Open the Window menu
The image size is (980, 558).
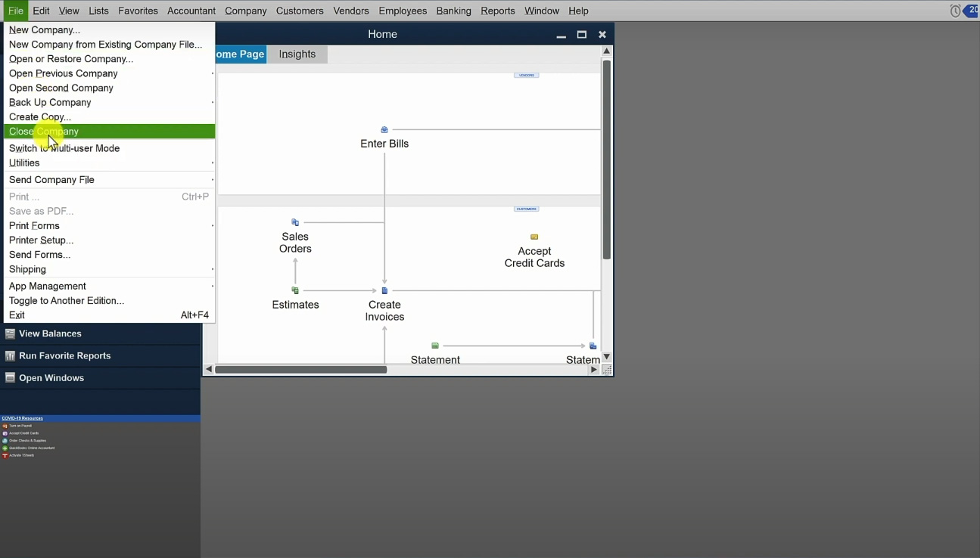point(542,11)
